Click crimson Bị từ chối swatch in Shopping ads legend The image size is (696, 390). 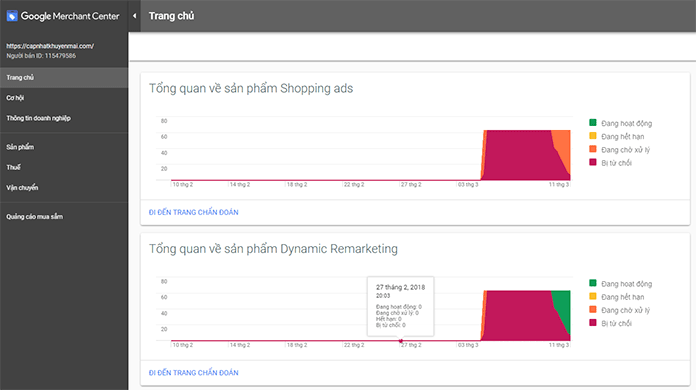(593, 162)
